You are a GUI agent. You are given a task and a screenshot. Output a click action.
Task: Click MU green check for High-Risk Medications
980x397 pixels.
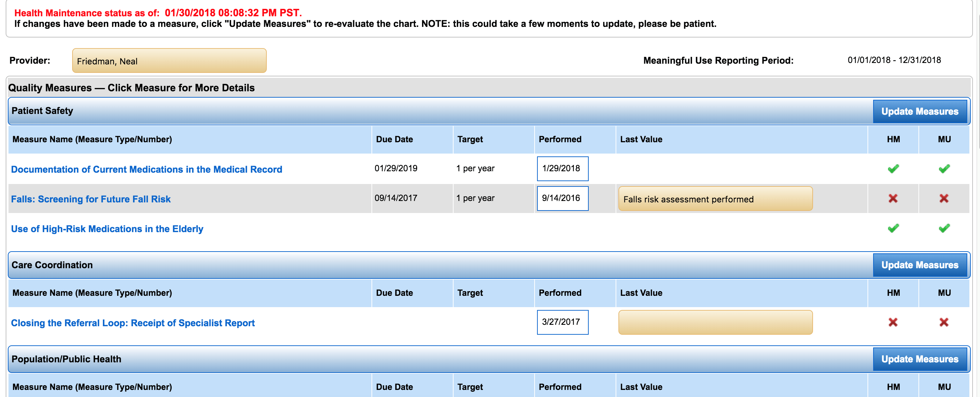(x=944, y=228)
